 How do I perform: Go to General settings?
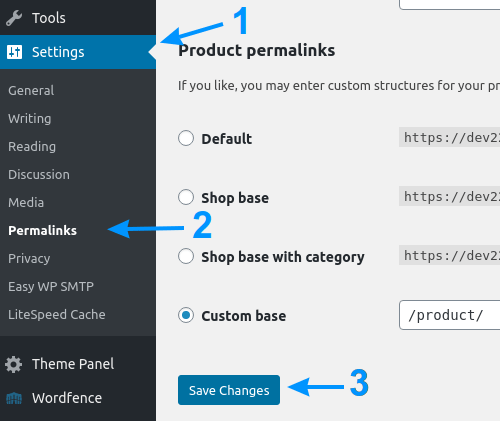tap(31, 91)
